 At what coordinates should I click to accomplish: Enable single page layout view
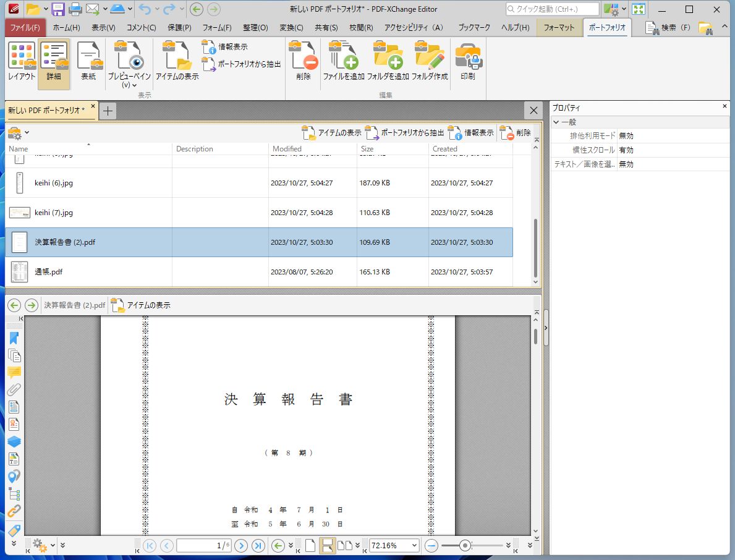pyautogui.click(x=310, y=545)
